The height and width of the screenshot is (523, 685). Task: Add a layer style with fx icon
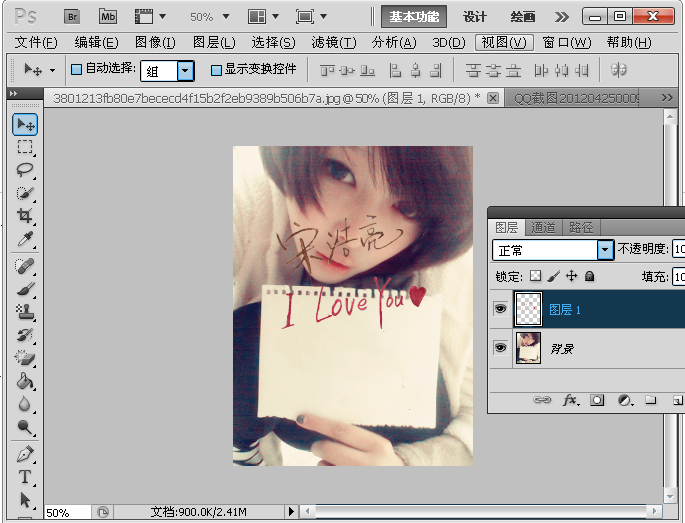click(x=571, y=399)
